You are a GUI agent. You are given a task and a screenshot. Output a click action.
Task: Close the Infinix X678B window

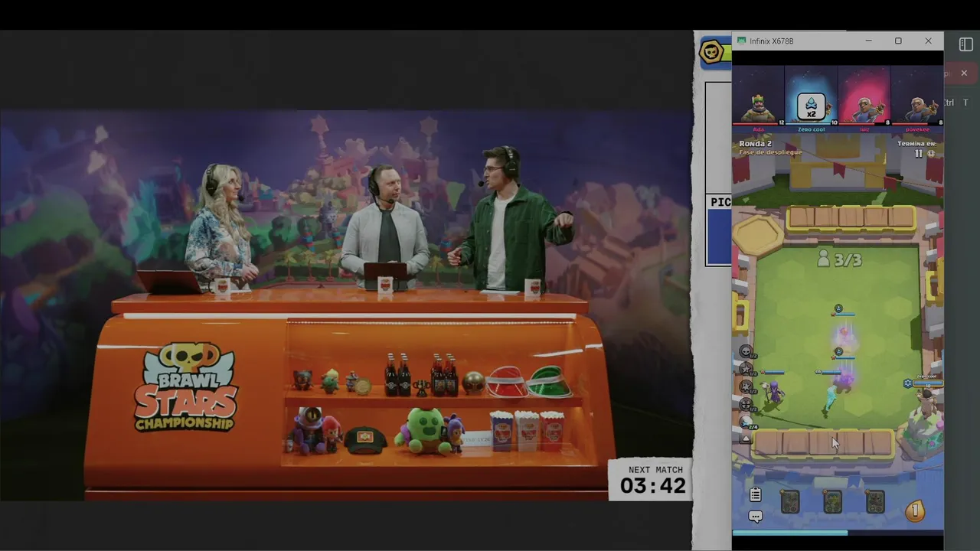pos(929,41)
